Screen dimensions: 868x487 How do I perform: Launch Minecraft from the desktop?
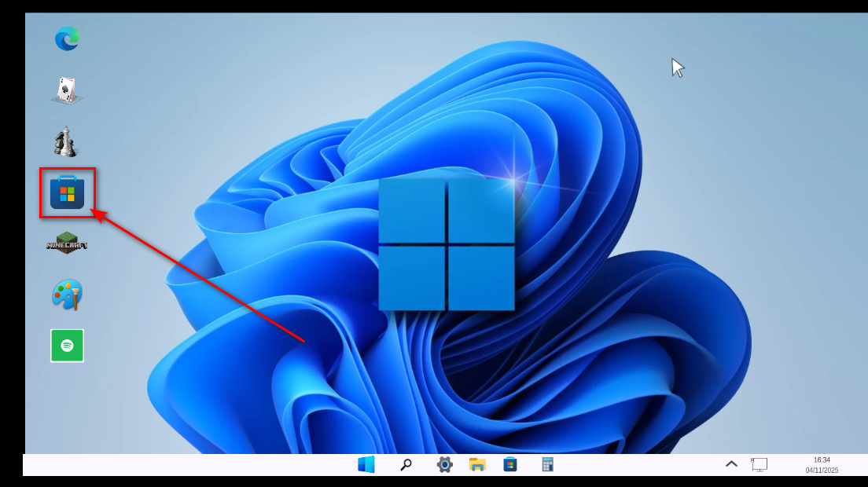pyautogui.click(x=66, y=242)
